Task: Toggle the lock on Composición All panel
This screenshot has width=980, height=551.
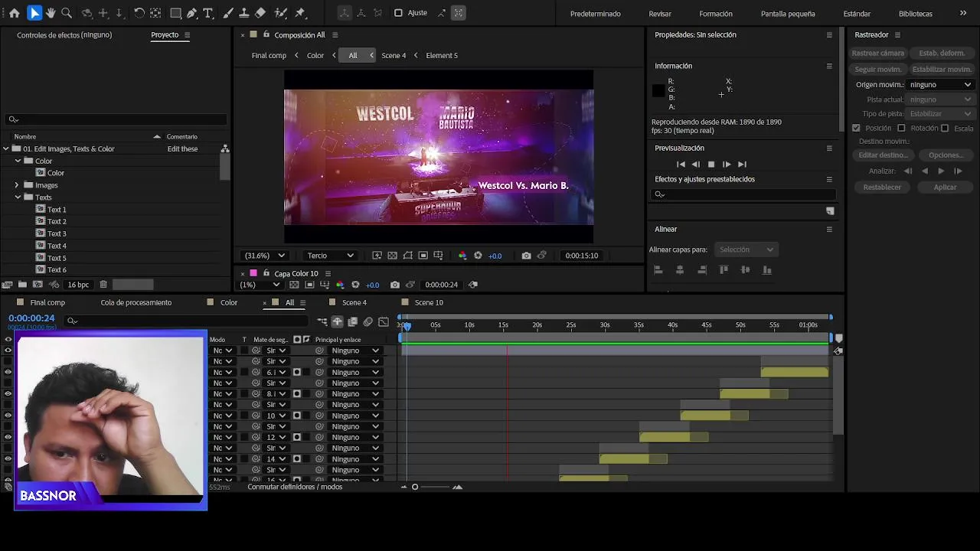Action: [266, 34]
